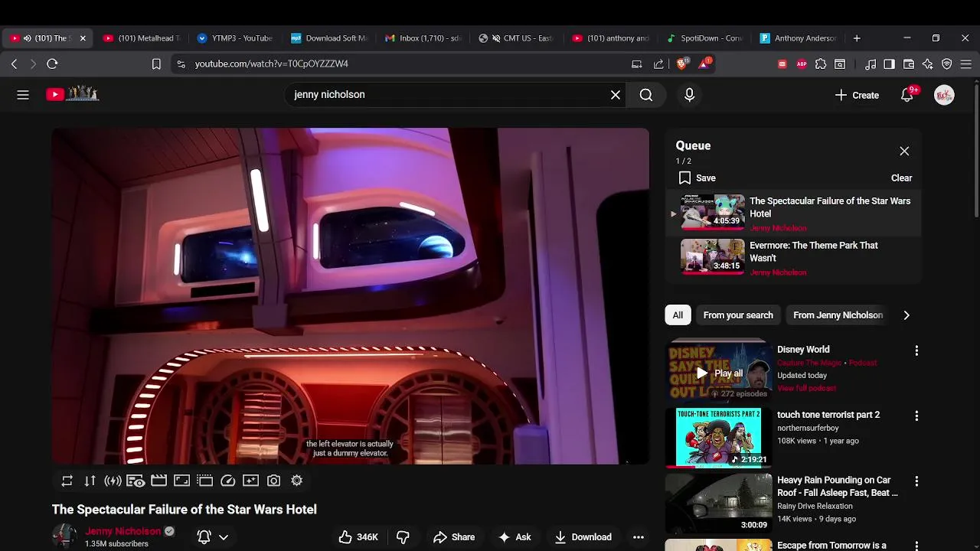Open the player extension gear settings

pyautogui.click(x=296, y=481)
